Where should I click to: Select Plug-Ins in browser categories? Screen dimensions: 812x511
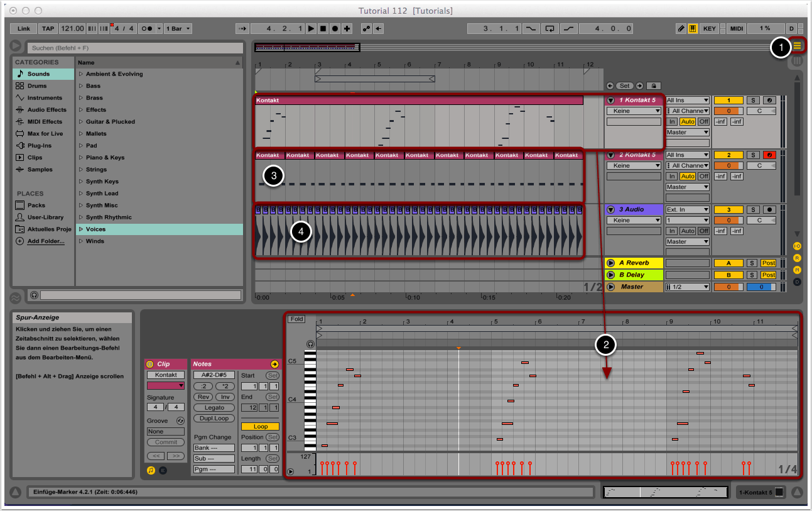click(40, 146)
